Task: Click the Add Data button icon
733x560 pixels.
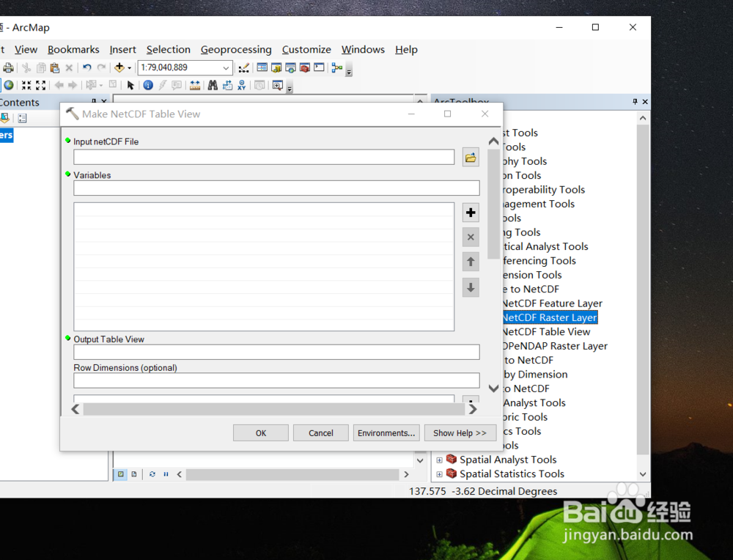Action: [119, 67]
